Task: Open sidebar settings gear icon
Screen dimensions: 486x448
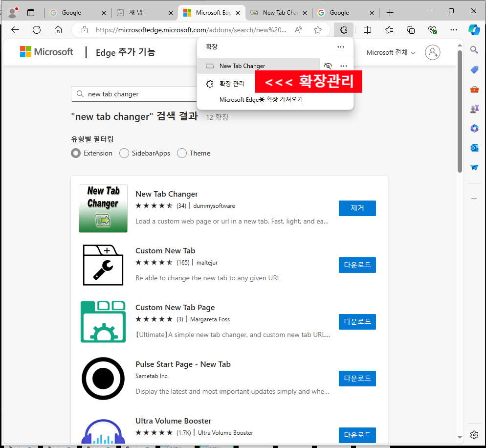Action: (x=474, y=435)
